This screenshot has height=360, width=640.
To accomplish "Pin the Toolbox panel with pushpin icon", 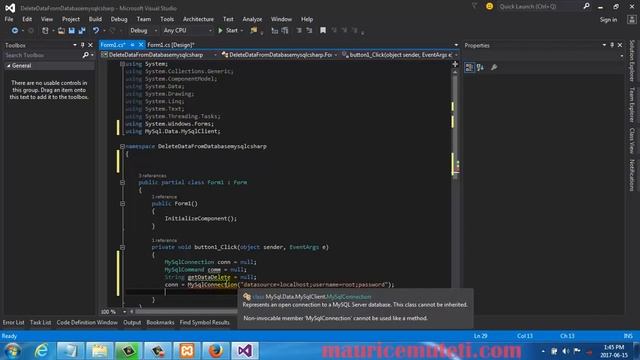I will coord(82,45).
